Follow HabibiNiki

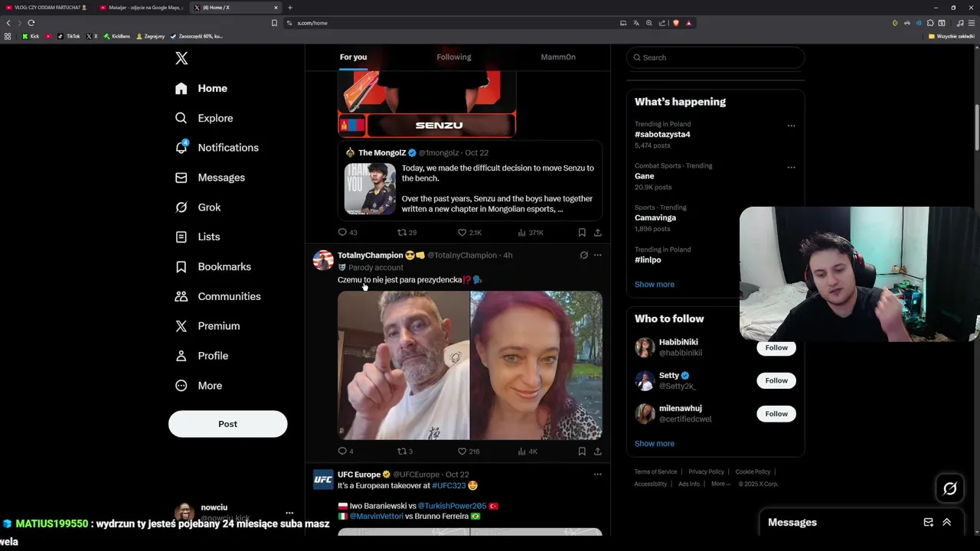776,347
